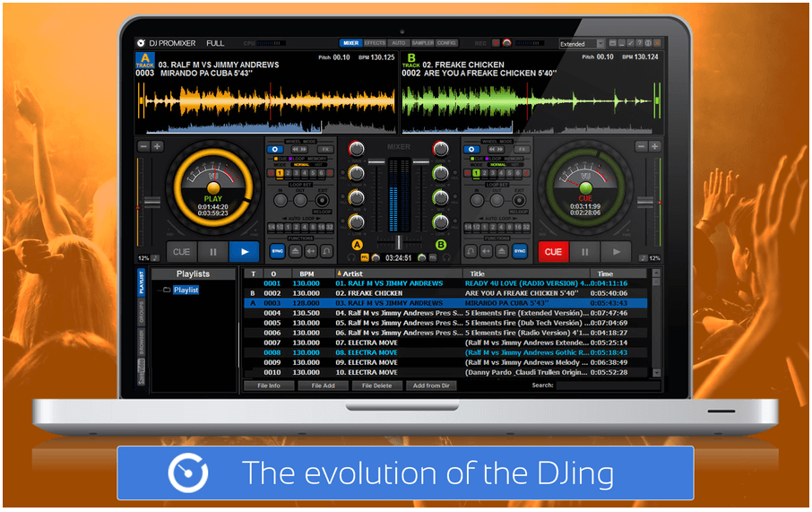Set 32 beat auto loop on deck A
Screen dimensions: 812x512
tap(329, 227)
